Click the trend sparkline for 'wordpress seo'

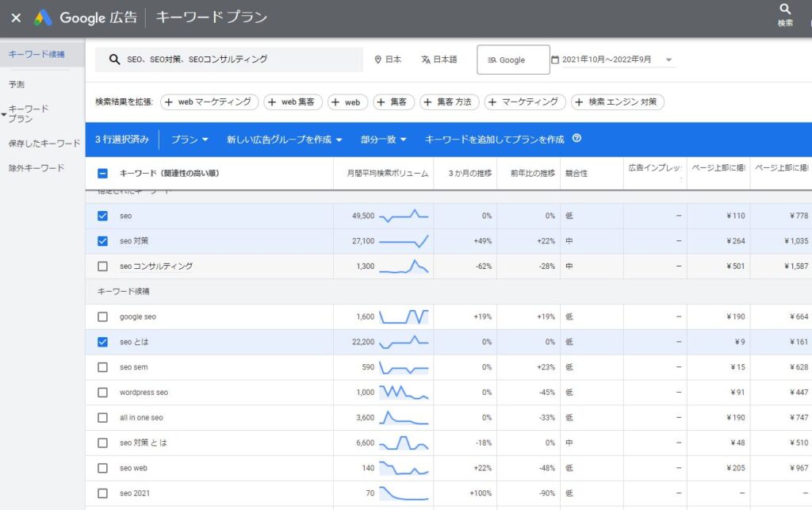tap(404, 392)
